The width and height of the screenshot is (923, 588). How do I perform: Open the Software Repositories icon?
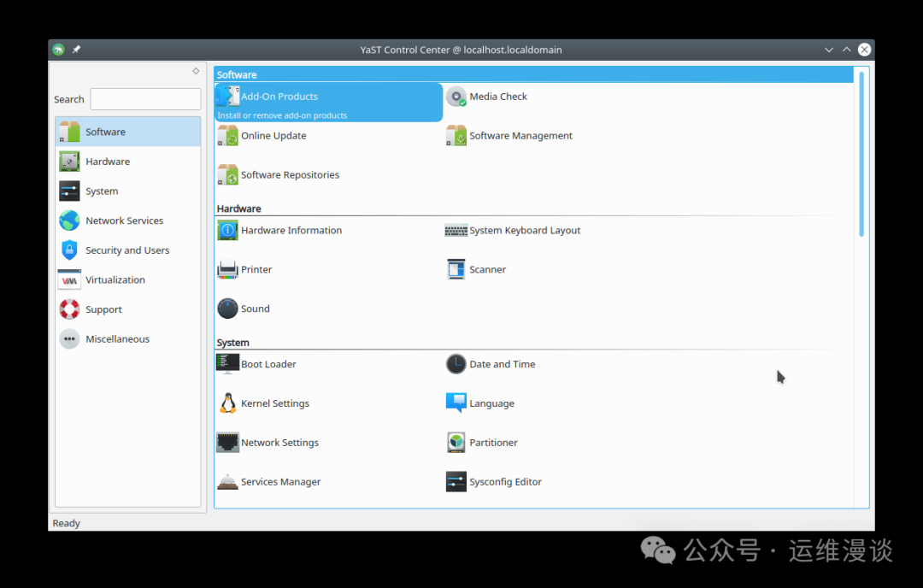click(227, 175)
